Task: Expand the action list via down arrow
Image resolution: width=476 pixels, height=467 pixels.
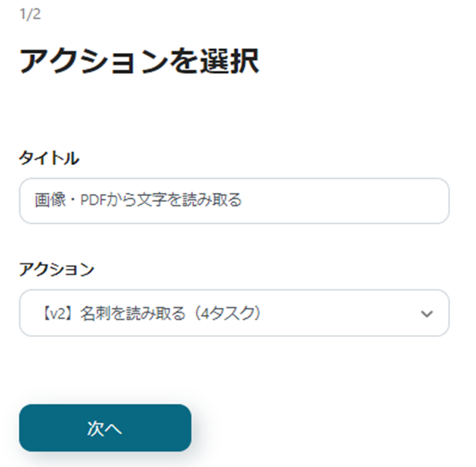Action: tap(428, 313)
